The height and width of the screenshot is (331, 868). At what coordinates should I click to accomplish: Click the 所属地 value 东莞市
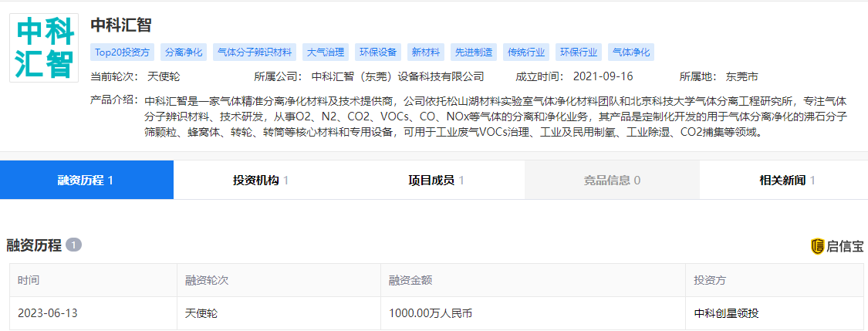(742, 76)
